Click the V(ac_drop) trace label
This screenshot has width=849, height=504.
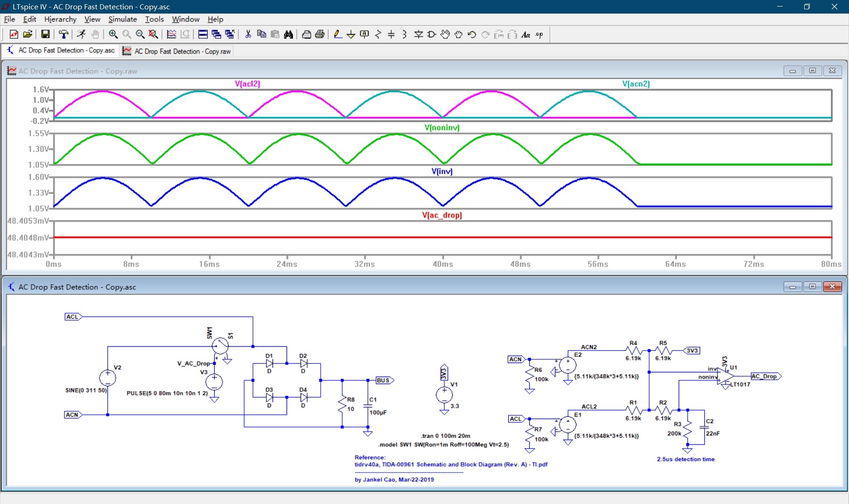point(442,215)
